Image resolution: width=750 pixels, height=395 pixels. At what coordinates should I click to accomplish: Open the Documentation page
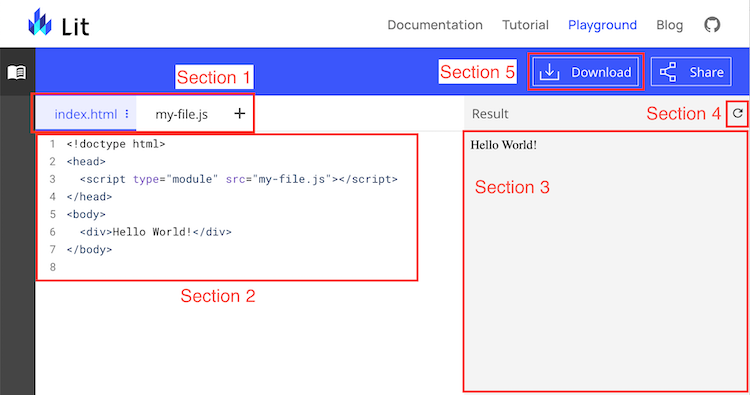(435, 25)
